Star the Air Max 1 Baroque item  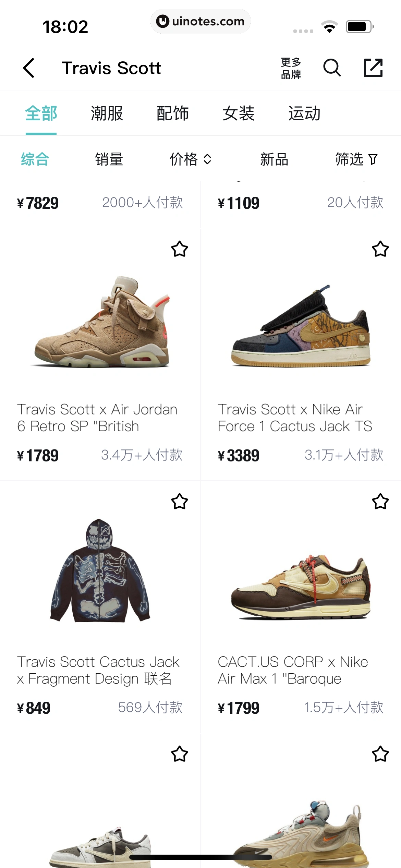click(380, 502)
